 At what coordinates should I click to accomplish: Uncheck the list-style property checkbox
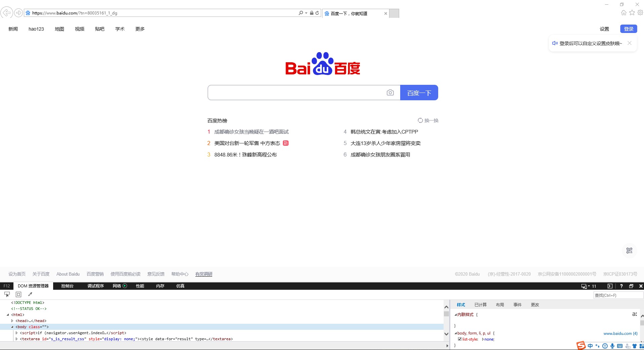click(x=460, y=339)
